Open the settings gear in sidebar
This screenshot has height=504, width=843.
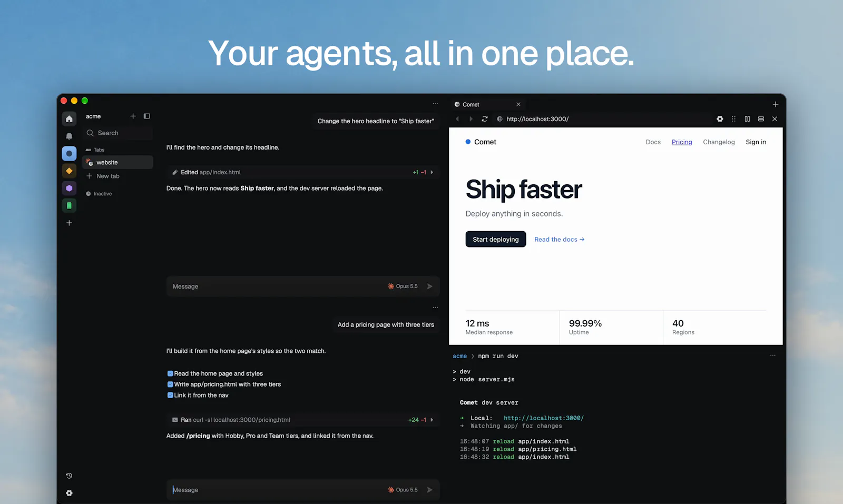[69, 493]
